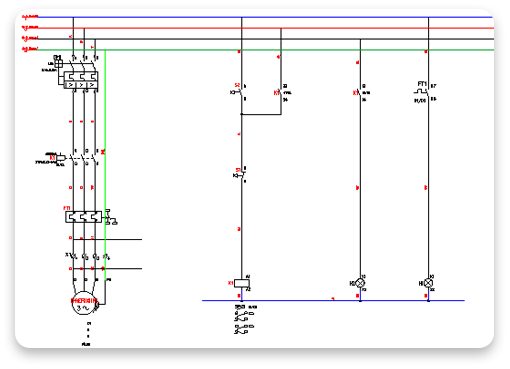This screenshot has height=369, width=510.
Task: Click the K1 contact feeding lamp H2
Action: (x=361, y=93)
